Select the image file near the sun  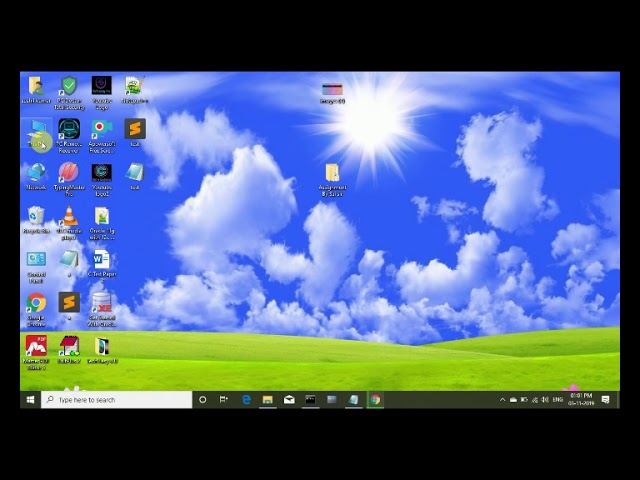[332, 93]
